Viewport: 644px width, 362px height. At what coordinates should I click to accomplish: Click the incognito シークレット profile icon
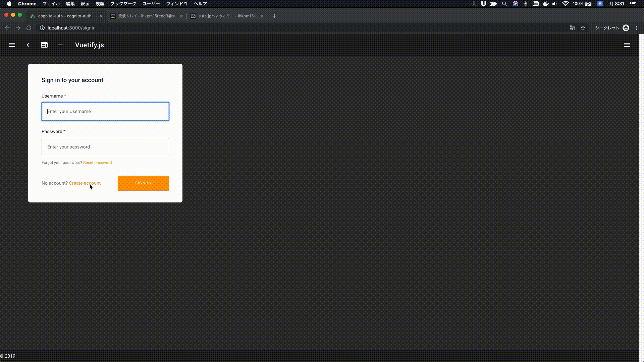(x=626, y=28)
